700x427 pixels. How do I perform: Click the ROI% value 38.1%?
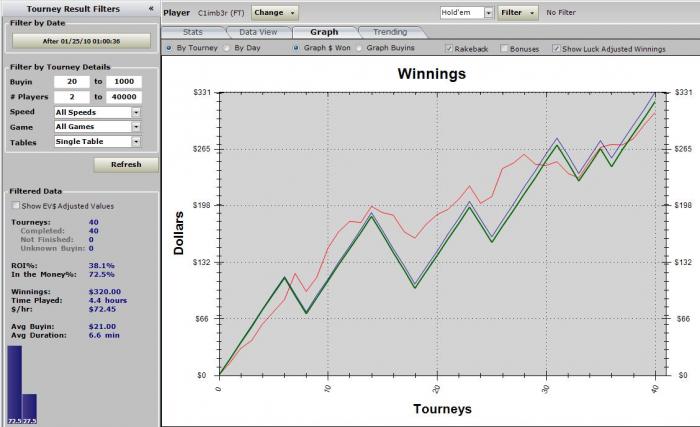pyautogui.click(x=102, y=265)
